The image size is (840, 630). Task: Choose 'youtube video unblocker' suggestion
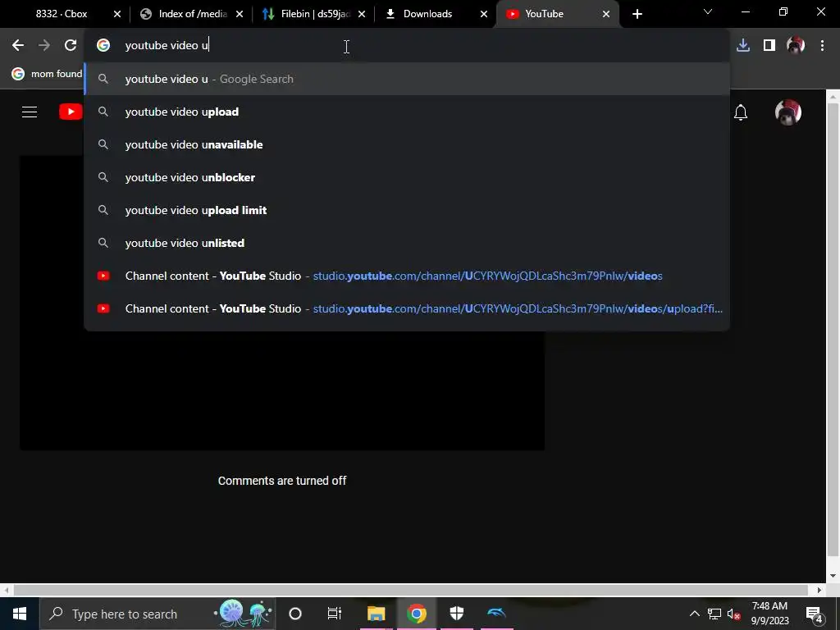(x=407, y=177)
